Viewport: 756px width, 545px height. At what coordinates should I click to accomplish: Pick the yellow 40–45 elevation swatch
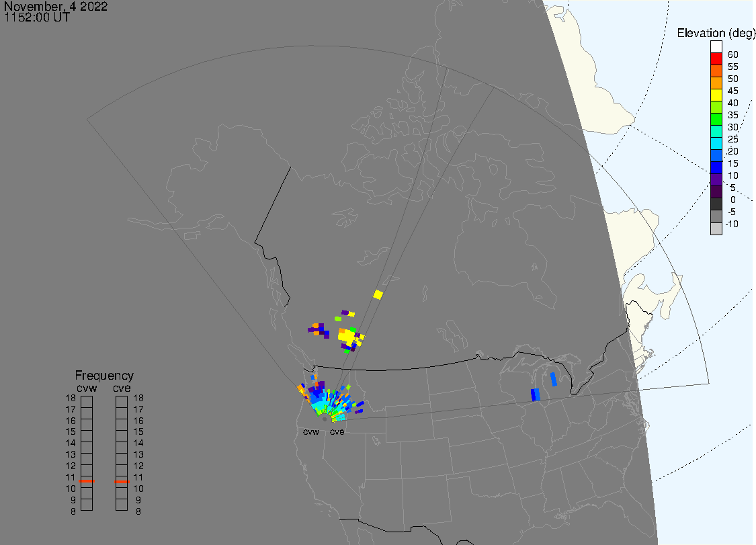pos(716,95)
